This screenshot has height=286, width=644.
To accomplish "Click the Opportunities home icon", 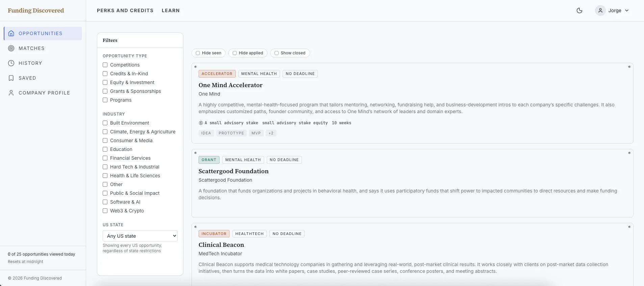I will (x=11, y=33).
